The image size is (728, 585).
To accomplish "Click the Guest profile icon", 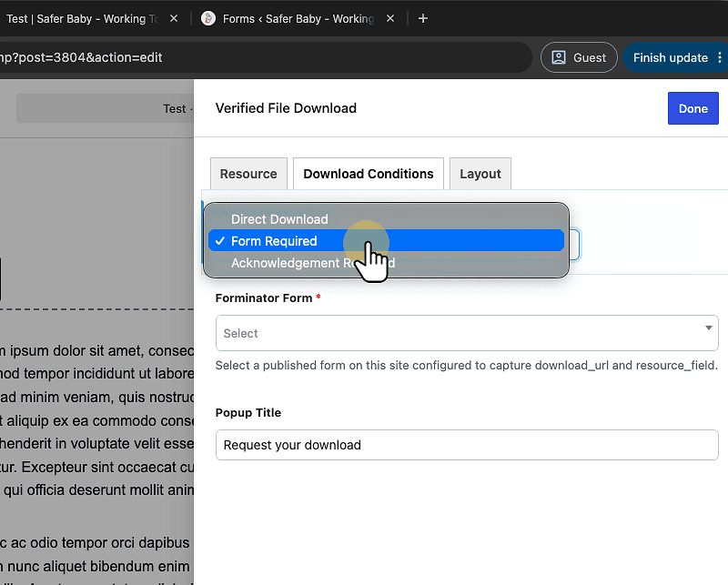I will (x=559, y=57).
